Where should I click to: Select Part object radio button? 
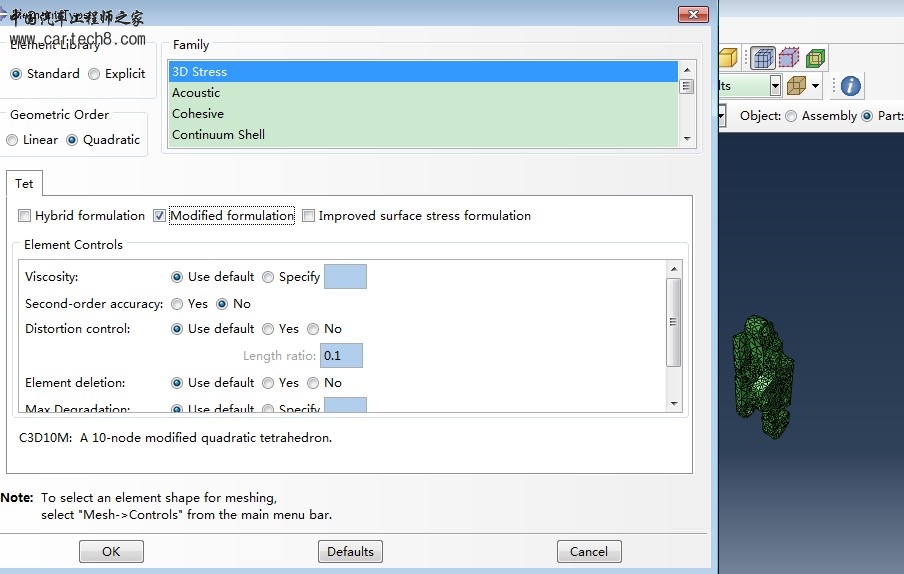867,116
